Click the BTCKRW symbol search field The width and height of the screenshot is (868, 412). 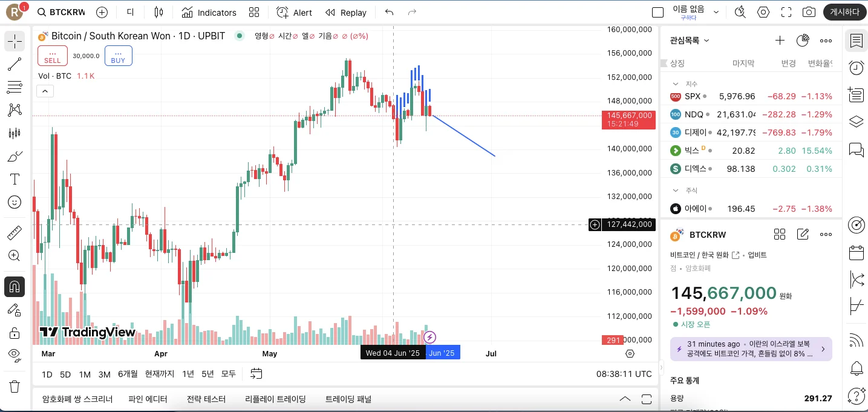[x=60, y=12]
